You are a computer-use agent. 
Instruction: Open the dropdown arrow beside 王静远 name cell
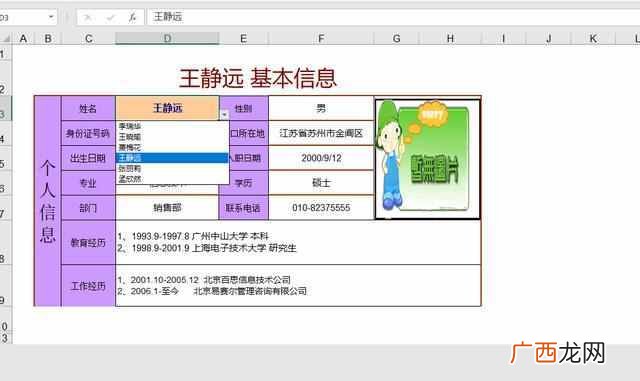pos(224,115)
